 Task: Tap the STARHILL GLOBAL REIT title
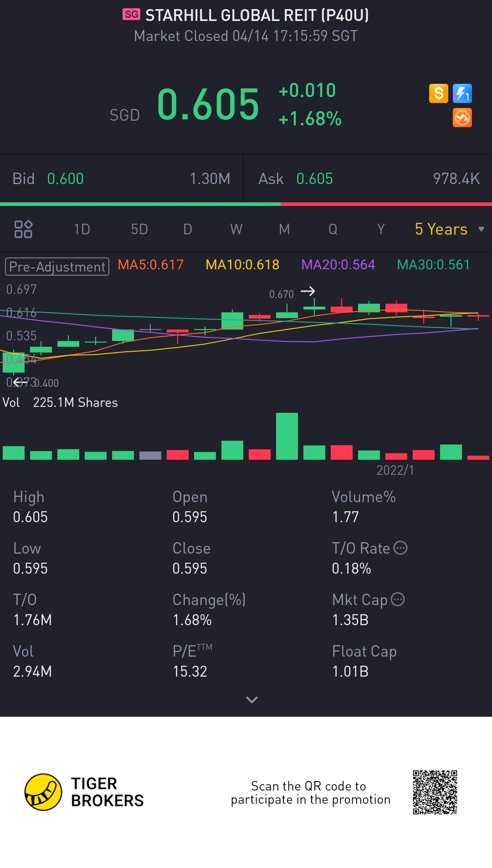tap(257, 15)
